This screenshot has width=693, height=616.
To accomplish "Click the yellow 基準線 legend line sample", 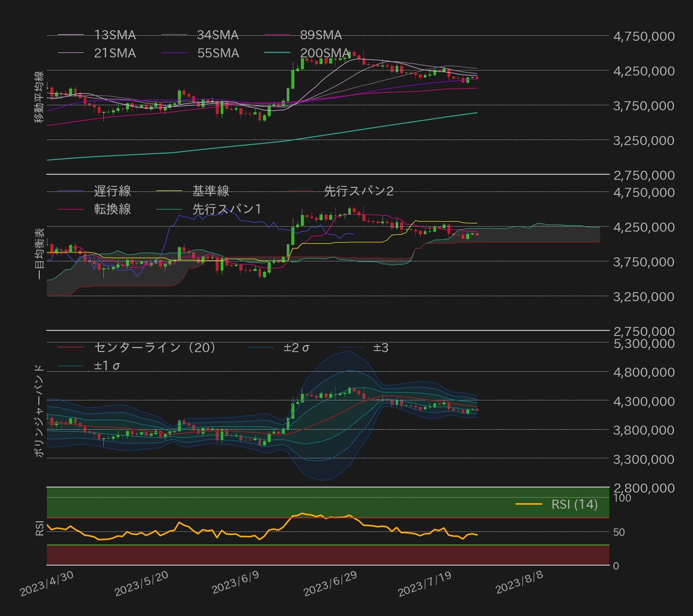I will click(x=169, y=191).
